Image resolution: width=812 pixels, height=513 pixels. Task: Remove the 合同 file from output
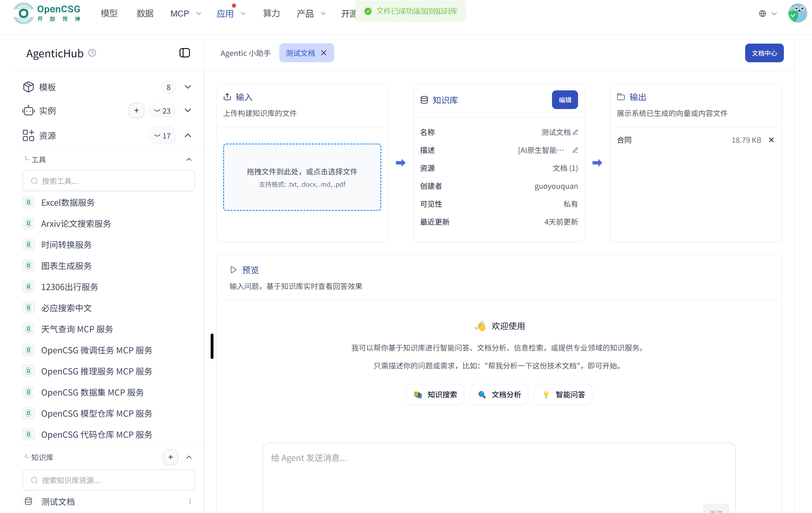[x=771, y=140]
